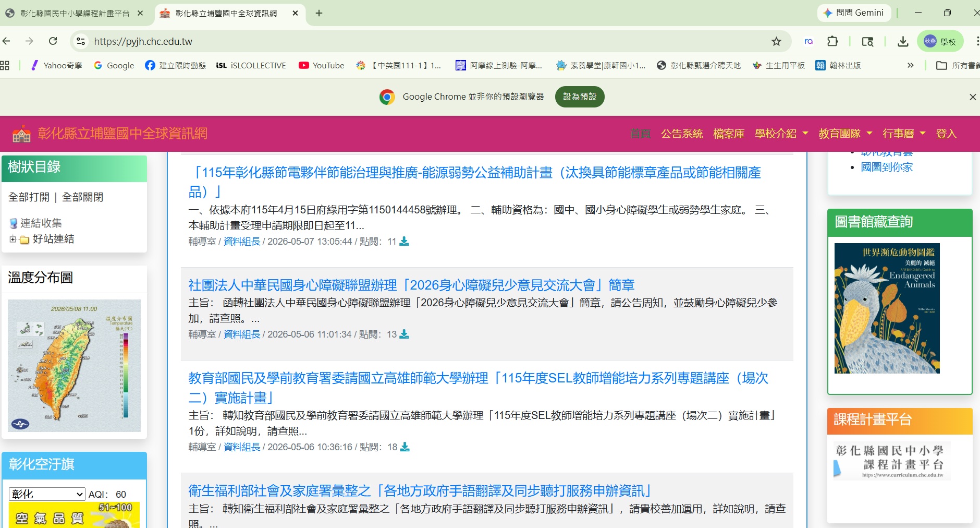
Task: Click 資料組長 on the 11:01:34 post
Action: click(242, 334)
